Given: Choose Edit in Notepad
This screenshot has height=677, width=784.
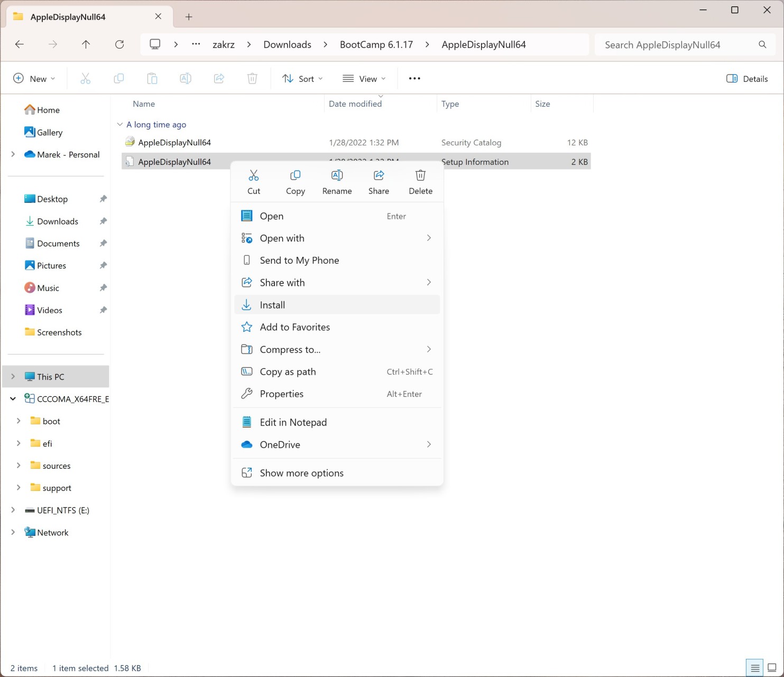Looking at the screenshot, I should (337, 422).
